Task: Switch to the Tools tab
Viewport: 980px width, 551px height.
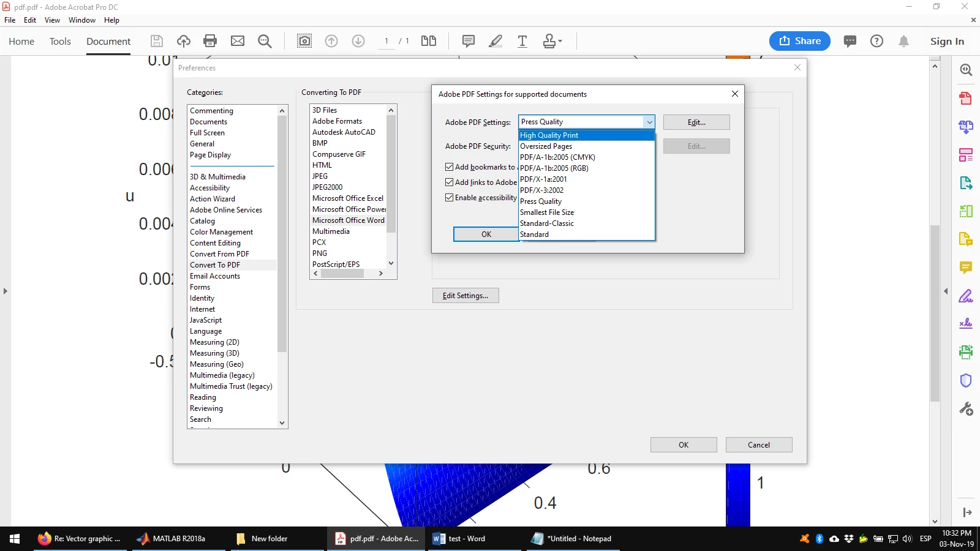Action: point(60,41)
